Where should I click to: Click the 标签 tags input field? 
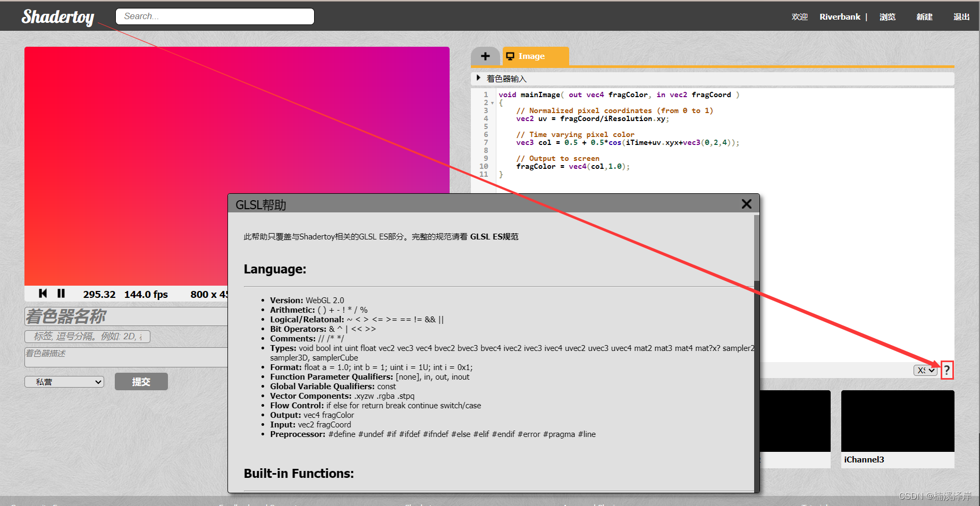point(87,337)
